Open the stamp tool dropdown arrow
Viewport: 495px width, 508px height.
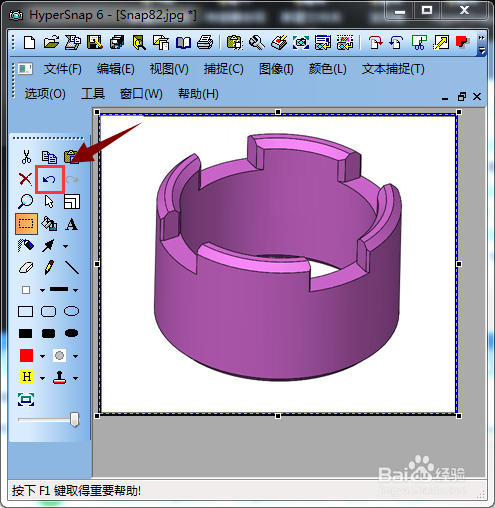point(76,378)
